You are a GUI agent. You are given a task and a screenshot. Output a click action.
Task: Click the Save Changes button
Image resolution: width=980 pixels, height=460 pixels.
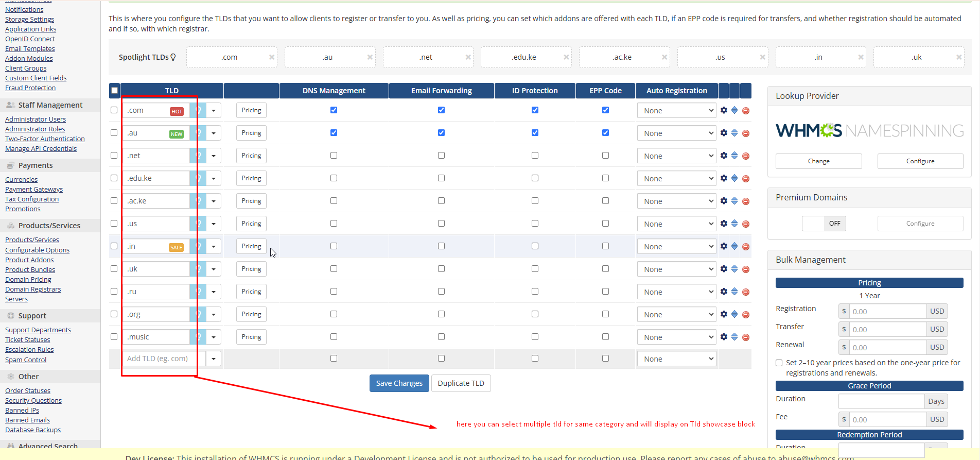click(x=399, y=383)
